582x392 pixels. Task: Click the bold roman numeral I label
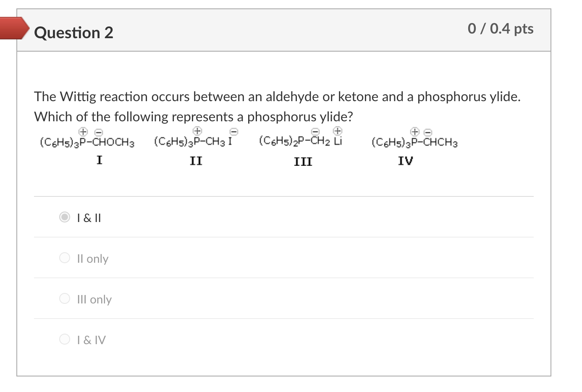(x=100, y=160)
